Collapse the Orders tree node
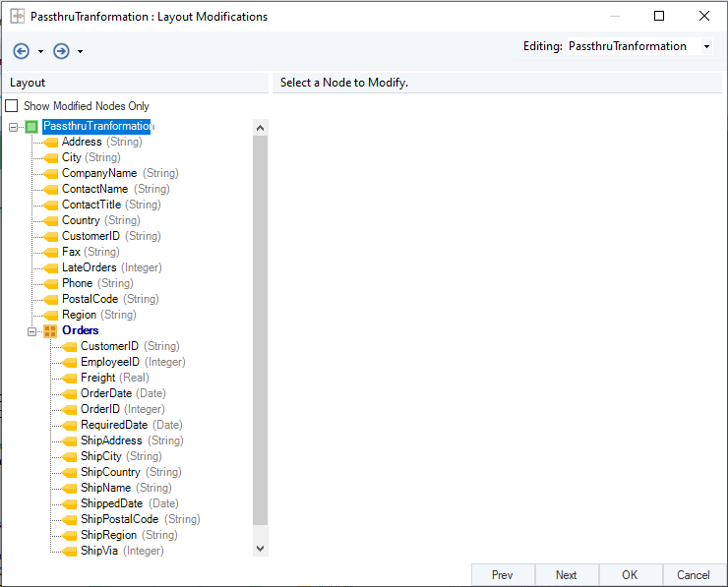 click(31, 331)
